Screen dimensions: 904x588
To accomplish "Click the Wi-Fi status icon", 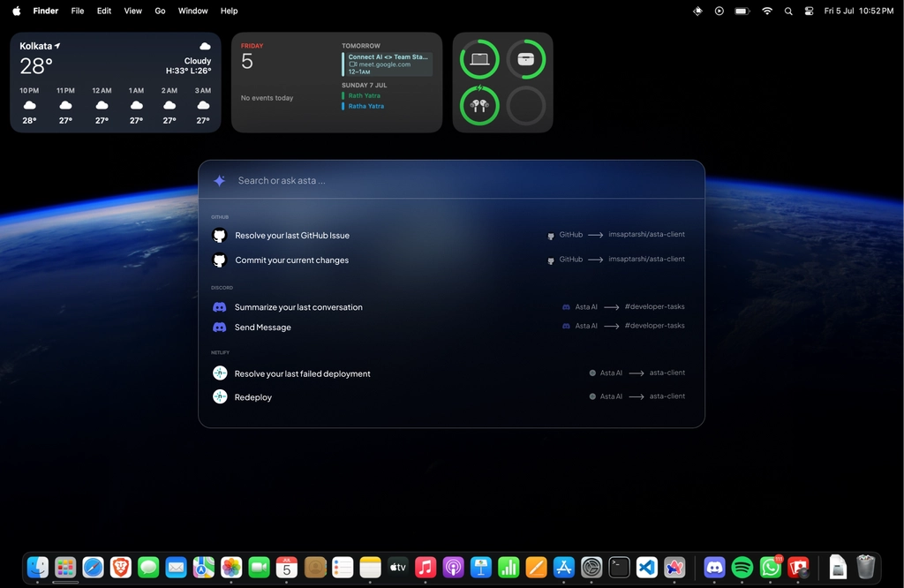I will (x=767, y=11).
